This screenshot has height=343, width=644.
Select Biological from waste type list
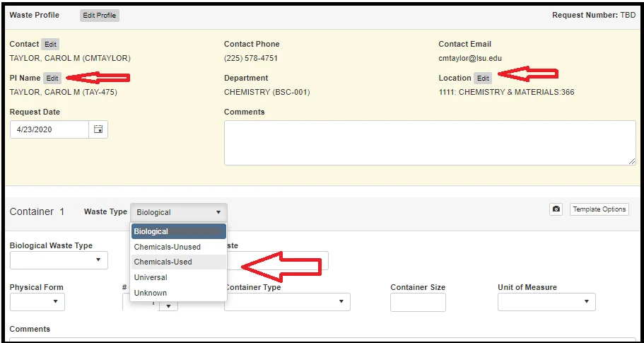tap(178, 232)
